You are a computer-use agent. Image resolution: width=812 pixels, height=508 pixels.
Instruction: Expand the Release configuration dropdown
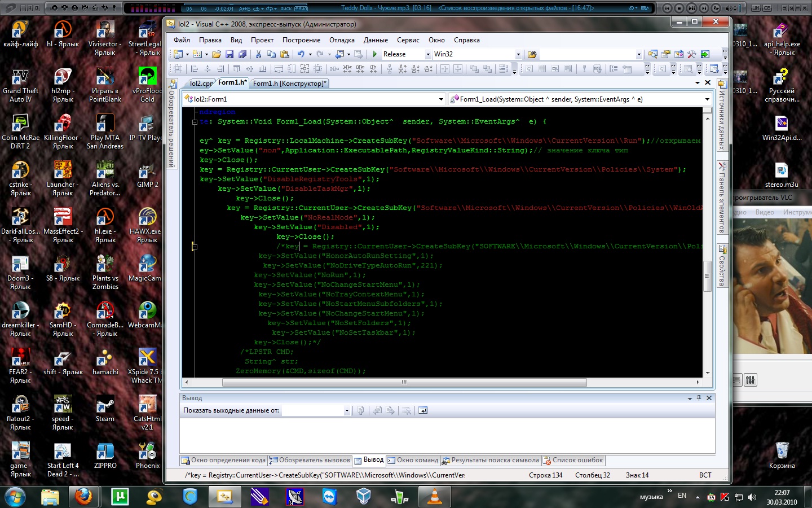tap(427, 54)
